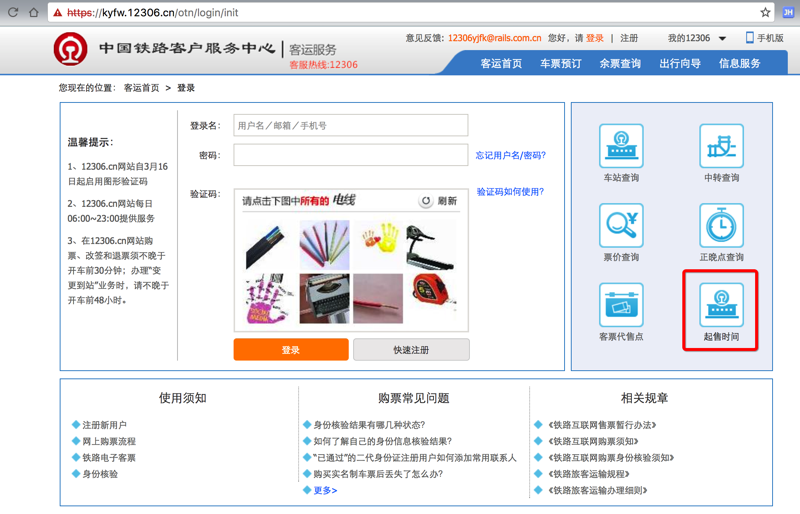The height and width of the screenshot is (514, 800).
Task: Go to browser home icon
Action: pyautogui.click(x=34, y=12)
